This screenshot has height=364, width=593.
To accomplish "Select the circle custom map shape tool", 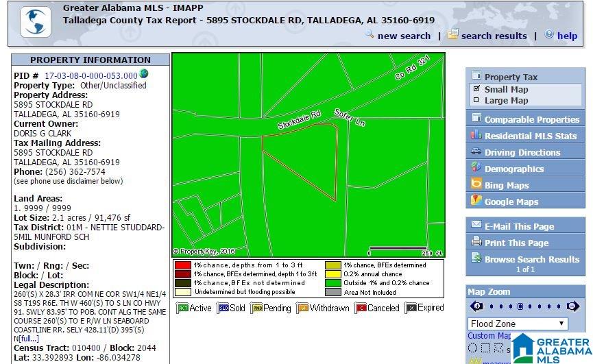I will point(473,348).
